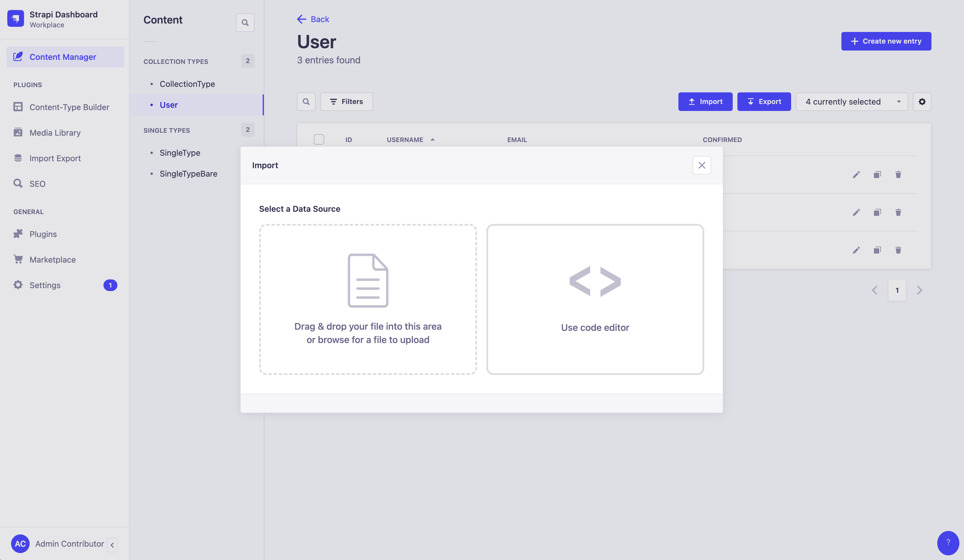The width and height of the screenshot is (964, 560).
Task: Open the SEO plugin
Action: tap(37, 183)
